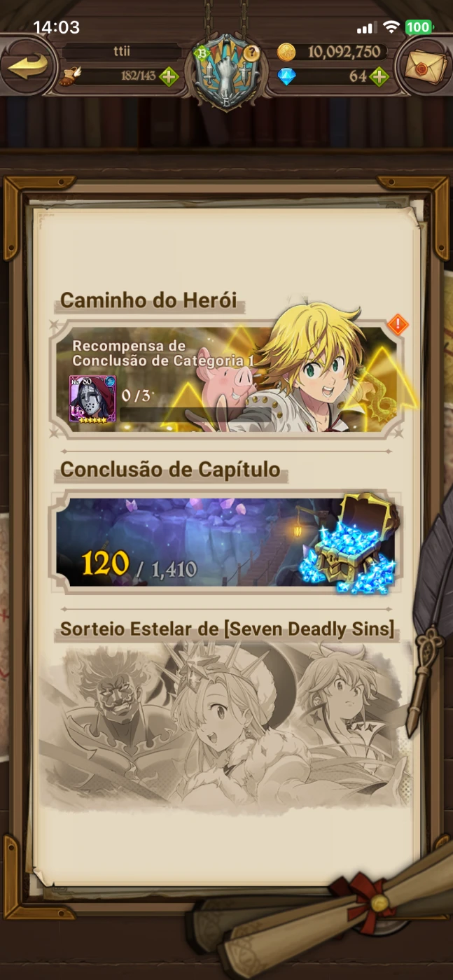Tap the level 50 hero portrait reward

pos(92,399)
